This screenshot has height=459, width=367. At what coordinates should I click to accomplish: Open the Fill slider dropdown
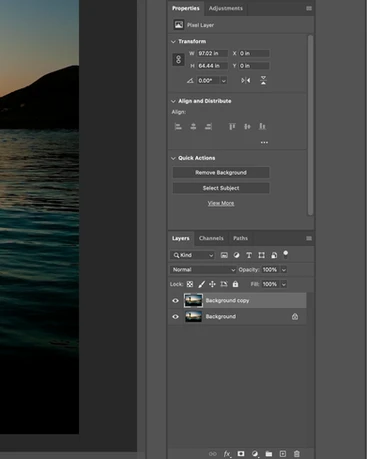click(x=284, y=284)
